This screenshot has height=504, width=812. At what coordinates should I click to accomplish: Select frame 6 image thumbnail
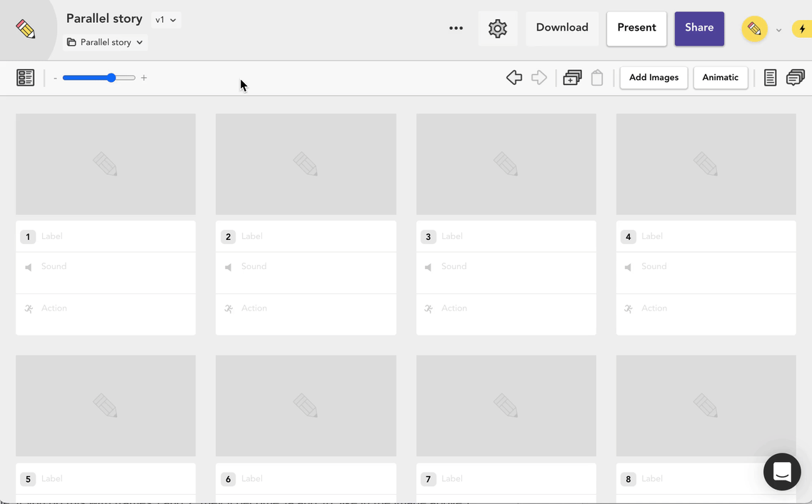tap(306, 405)
